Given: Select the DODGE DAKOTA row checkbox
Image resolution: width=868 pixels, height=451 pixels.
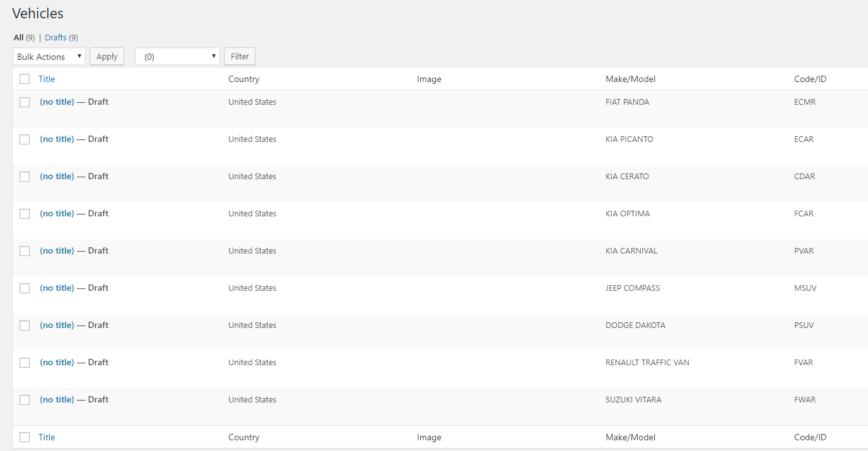Looking at the screenshot, I should (x=25, y=325).
